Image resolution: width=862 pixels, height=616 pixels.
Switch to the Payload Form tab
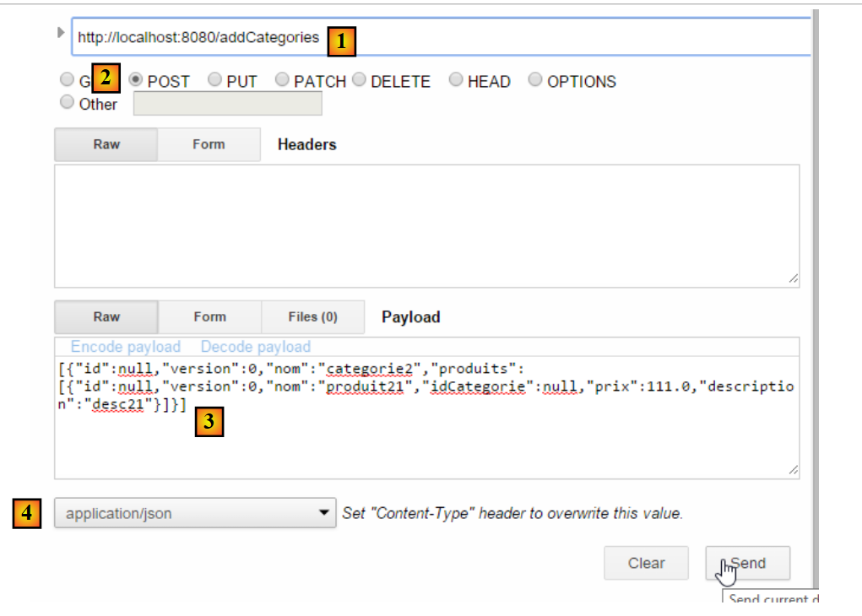click(209, 316)
